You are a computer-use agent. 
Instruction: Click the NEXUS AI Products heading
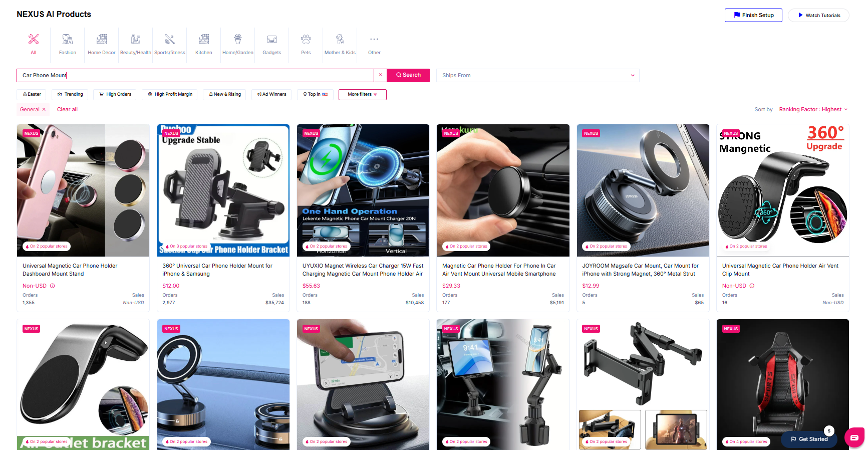[x=54, y=14]
